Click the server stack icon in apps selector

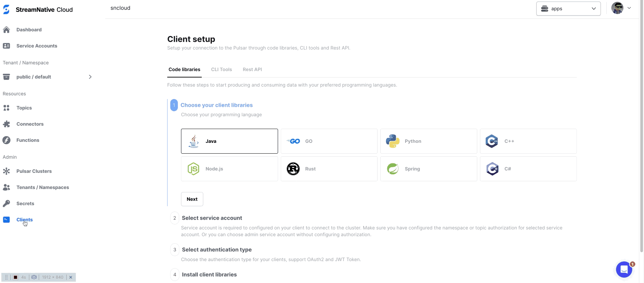(545, 9)
